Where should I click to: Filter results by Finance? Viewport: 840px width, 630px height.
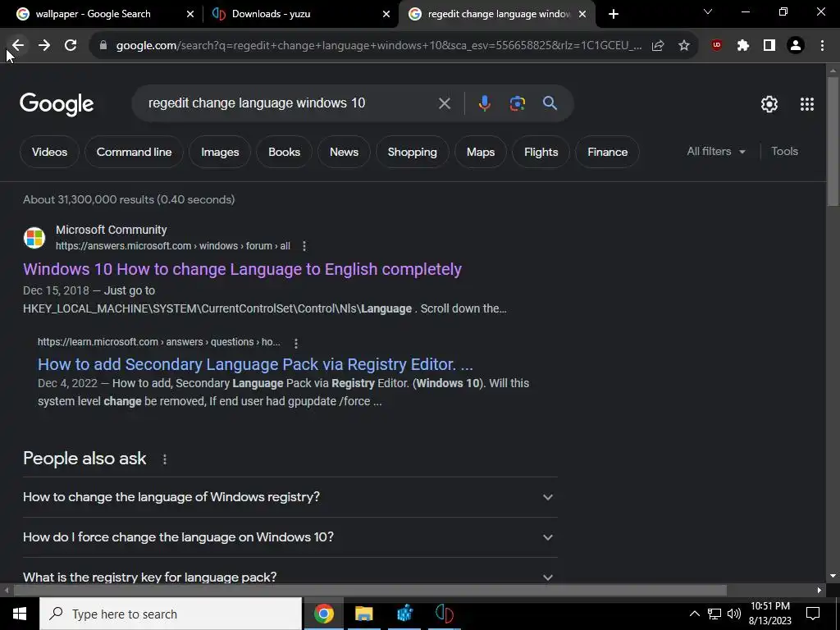click(607, 152)
